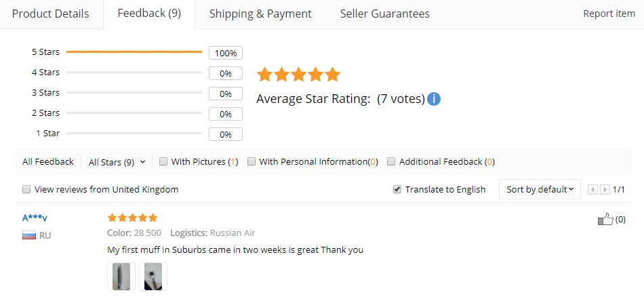Image resolution: width=644 pixels, height=301 pixels.
Task: Uncheck Translate to English
Action: pos(397,189)
